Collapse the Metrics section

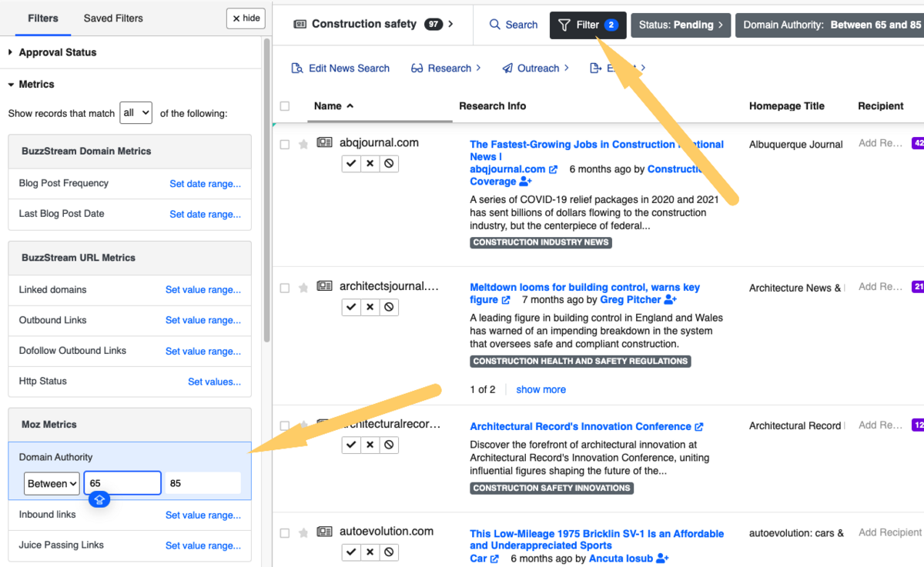32,84
